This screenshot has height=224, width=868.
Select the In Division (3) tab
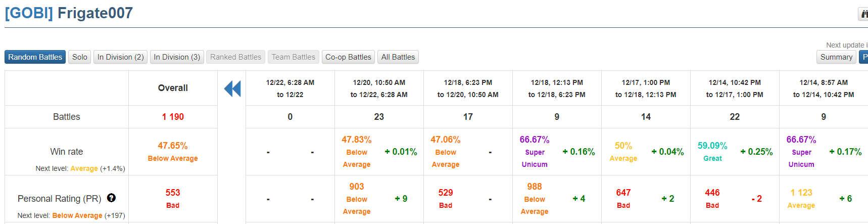coord(177,57)
